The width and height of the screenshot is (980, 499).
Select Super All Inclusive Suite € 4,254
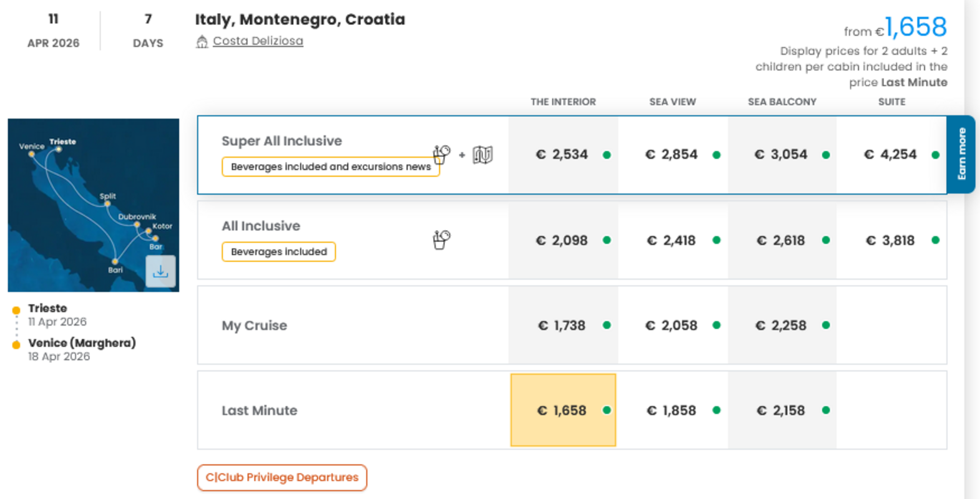[x=891, y=155]
